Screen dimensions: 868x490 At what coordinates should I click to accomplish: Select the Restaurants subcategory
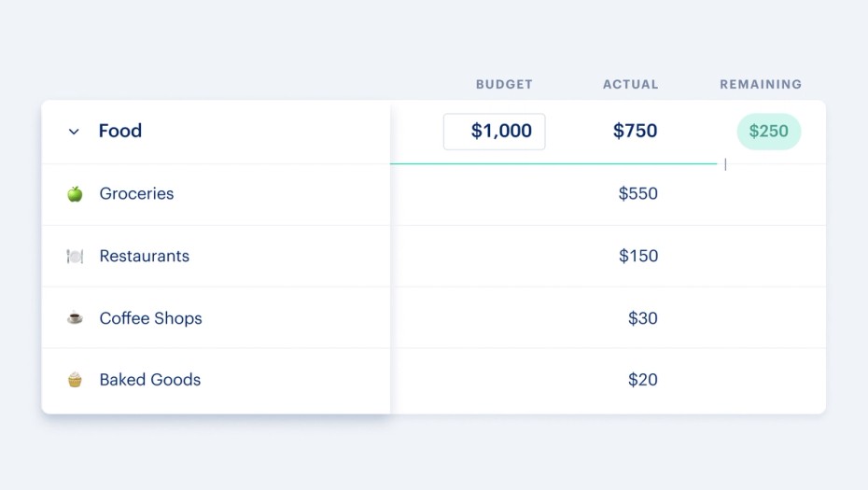pyautogui.click(x=144, y=256)
